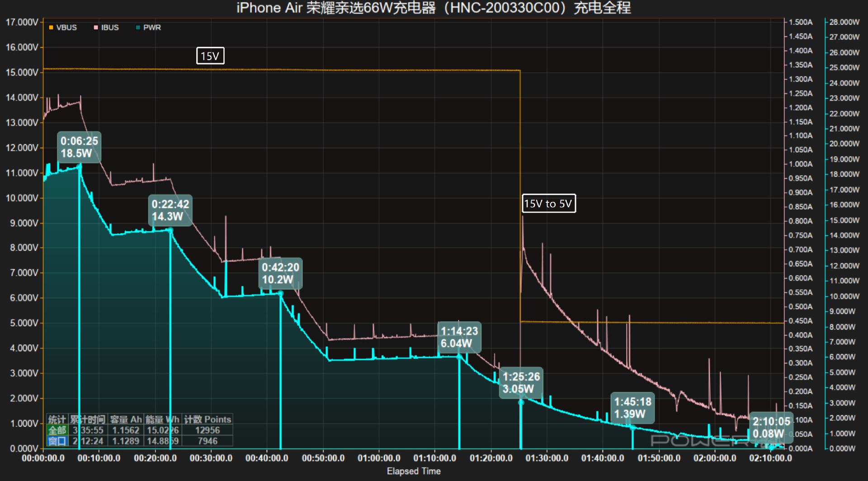868x481 pixels.
Task: Select the 2:10:05 0.08W data marker
Action: pyautogui.click(x=771, y=428)
